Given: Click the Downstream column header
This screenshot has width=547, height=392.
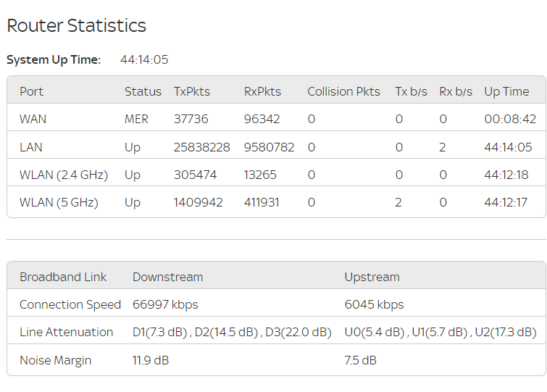Looking at the screenshot, I should pyautogui.click(x=167, y=277).
